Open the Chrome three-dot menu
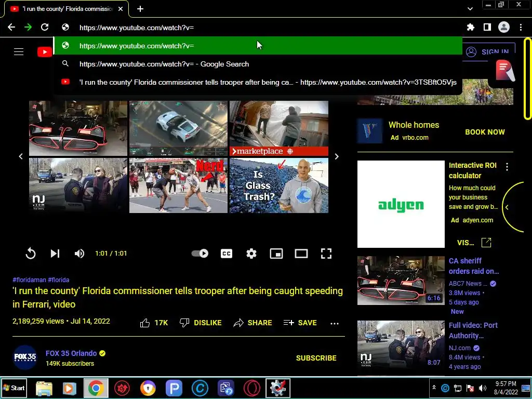532x399 pixels. [521, 27]
